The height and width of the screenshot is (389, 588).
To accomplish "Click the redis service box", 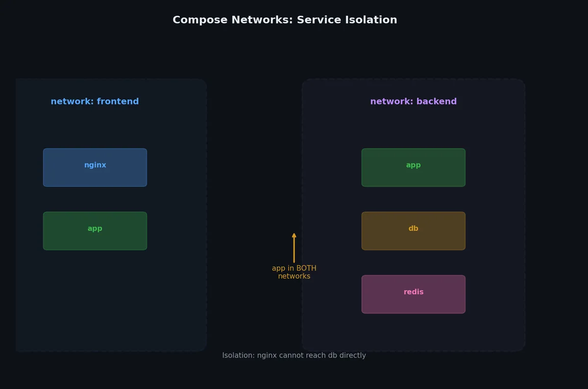I will pos(414,294).
